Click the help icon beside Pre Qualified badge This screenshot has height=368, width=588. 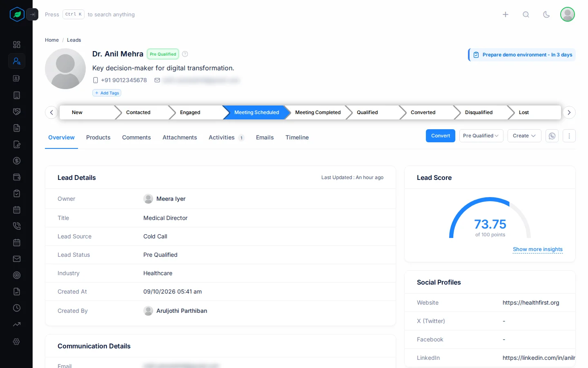pyautogui.click(x=185, y=54)
